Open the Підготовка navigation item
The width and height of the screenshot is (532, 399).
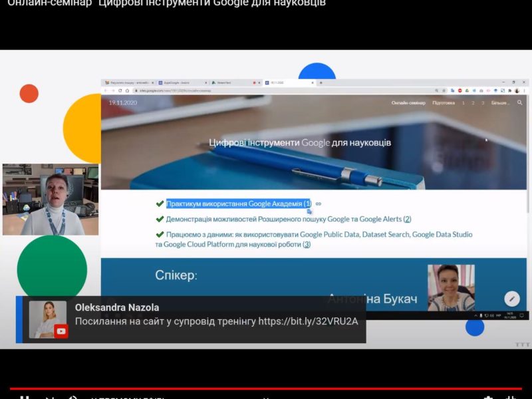(443, 103)
